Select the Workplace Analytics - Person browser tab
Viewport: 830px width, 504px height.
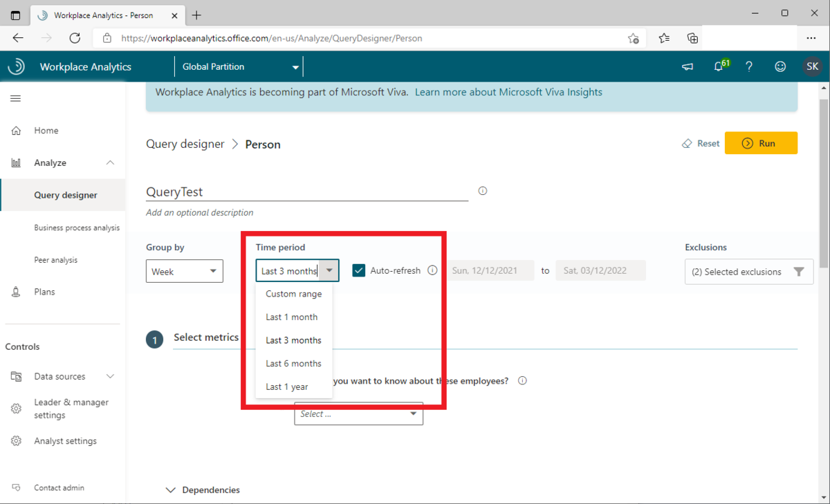click(107, 15)
